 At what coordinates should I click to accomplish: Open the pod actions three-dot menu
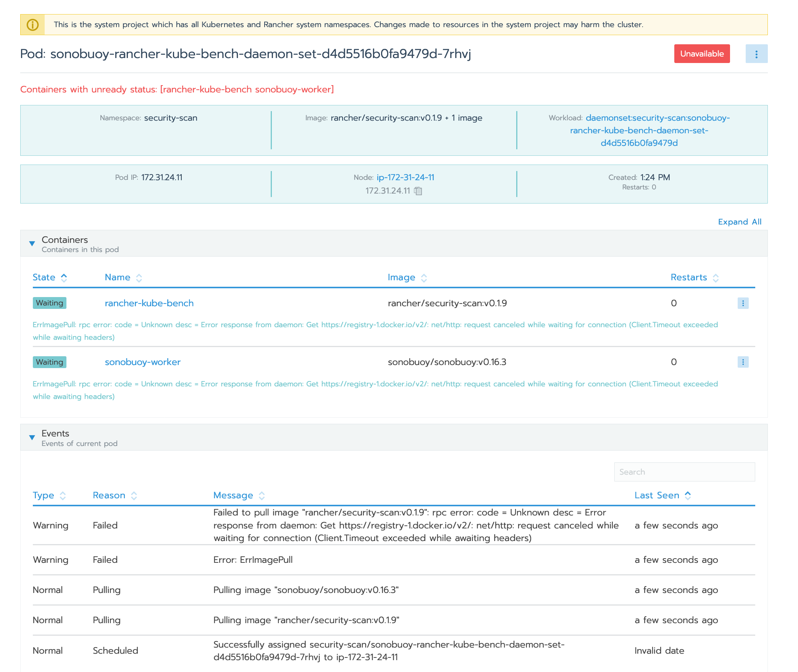(756, 54)
